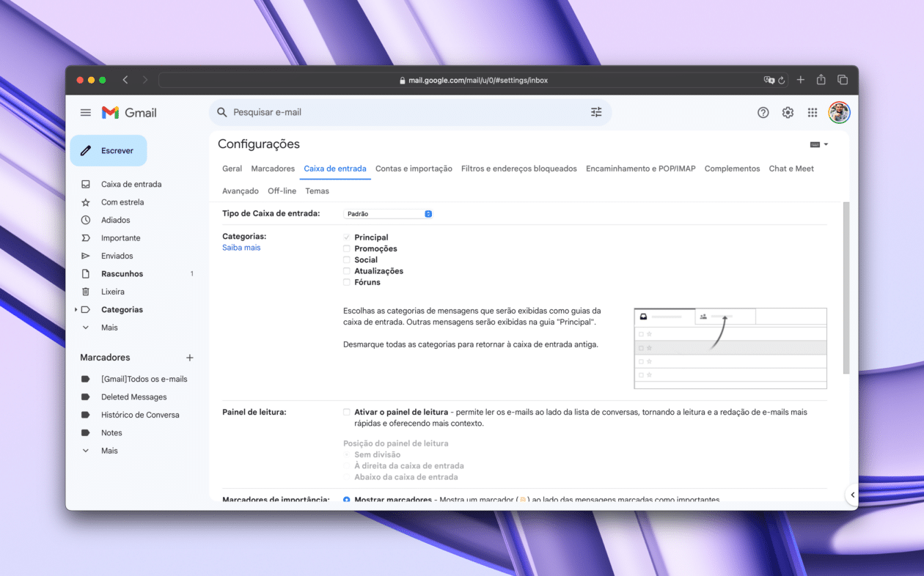The width and height of the screenshot is (924, 576).
Task: Click the Pesquisar e-mail search field
Action: pyautogui.click(x=410, y=112)
